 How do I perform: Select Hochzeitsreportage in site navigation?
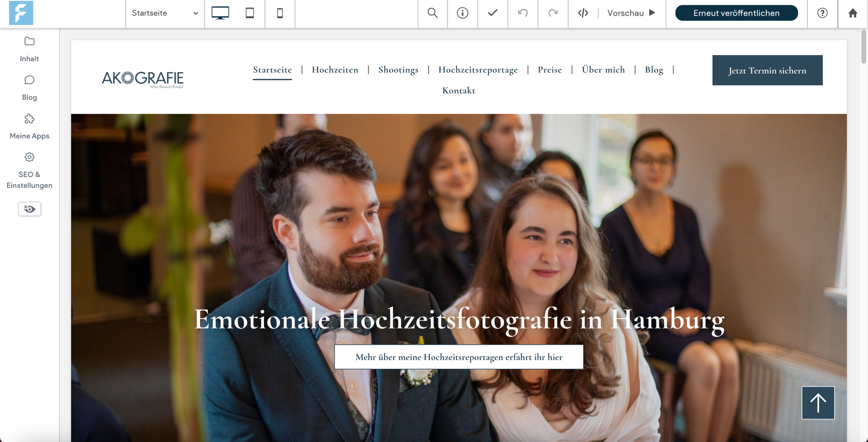tap(478, 70)
